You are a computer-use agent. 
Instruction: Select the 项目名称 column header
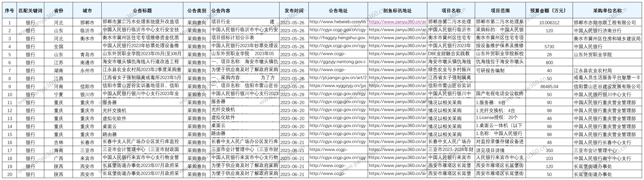coord(451,11)
